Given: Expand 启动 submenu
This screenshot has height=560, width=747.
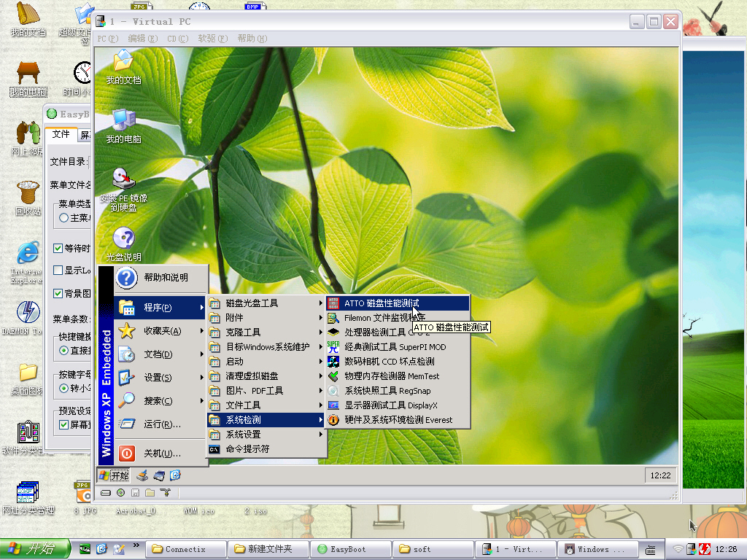Looking at the screenshot, I should 266,362.
